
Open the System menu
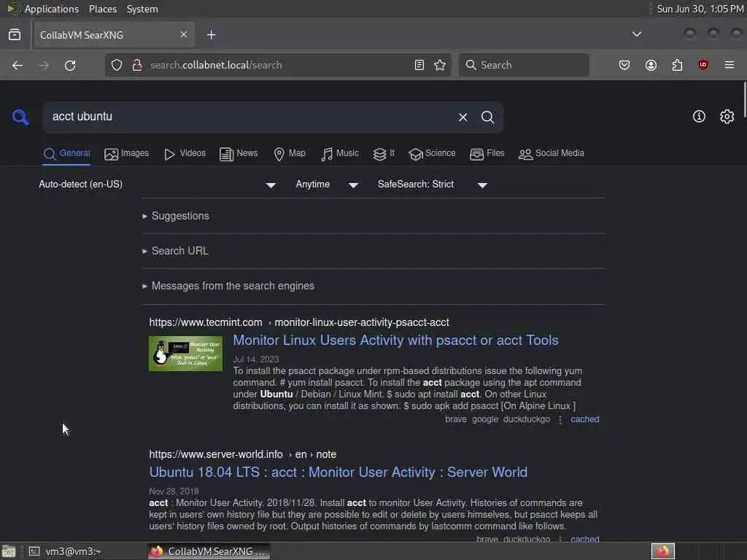point(142,9)
